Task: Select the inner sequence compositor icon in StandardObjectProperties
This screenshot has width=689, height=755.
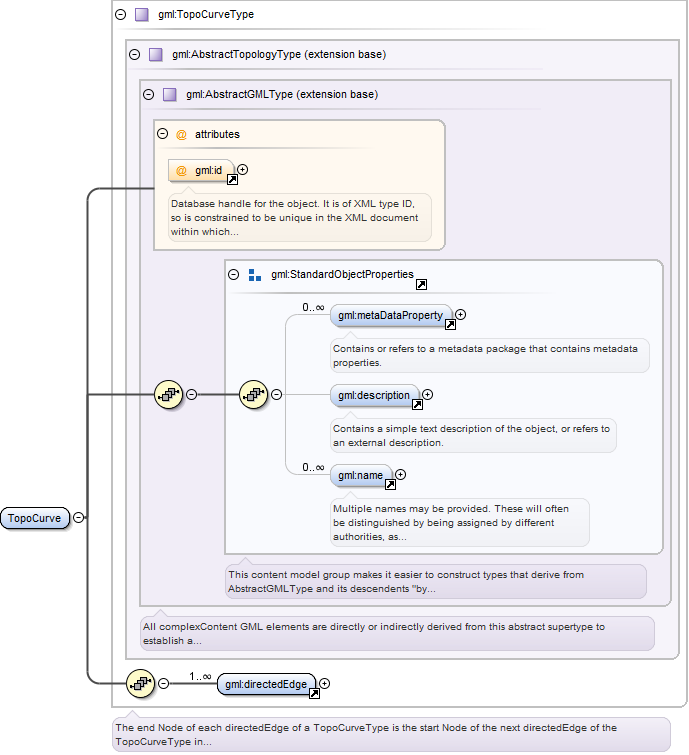Action: pyautogui.click(x=254, y=394)
